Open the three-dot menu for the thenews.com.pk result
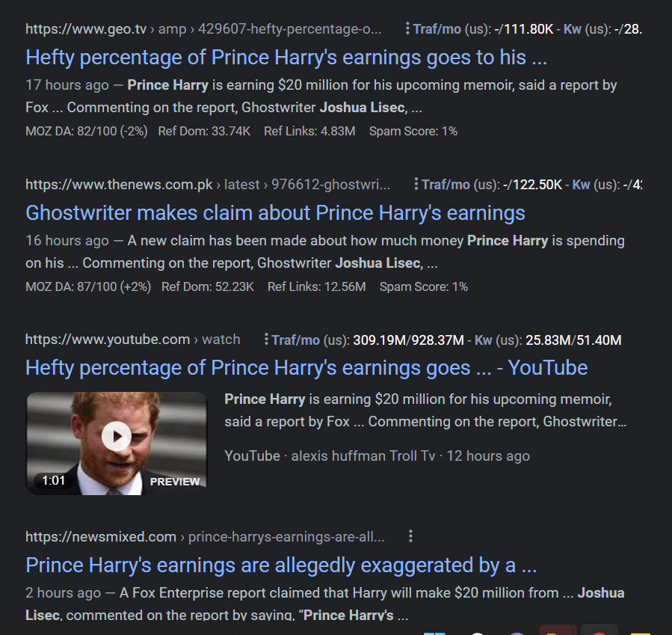This screenshot has height=635, width=672. click(x=416, y=184)
